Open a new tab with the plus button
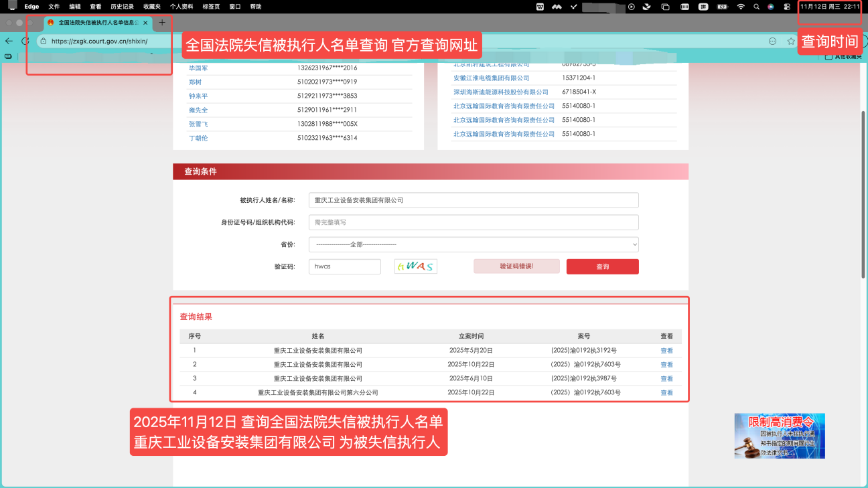 coord(161,23)
